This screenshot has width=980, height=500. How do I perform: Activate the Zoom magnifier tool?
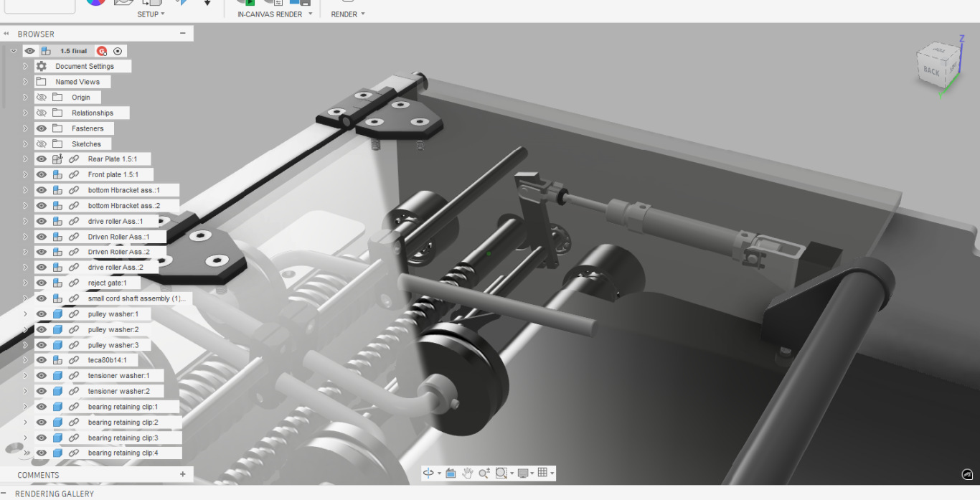tap(484, 473)
